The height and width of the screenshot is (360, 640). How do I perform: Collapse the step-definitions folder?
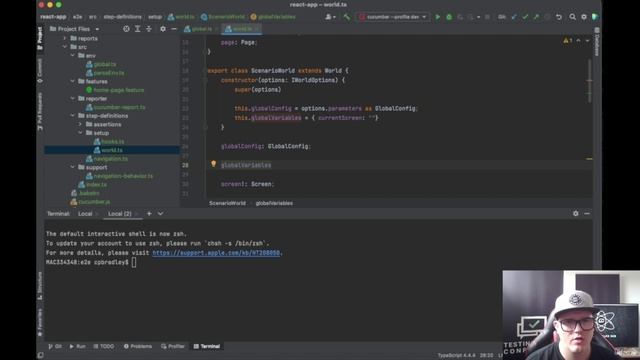pos(73,116)
